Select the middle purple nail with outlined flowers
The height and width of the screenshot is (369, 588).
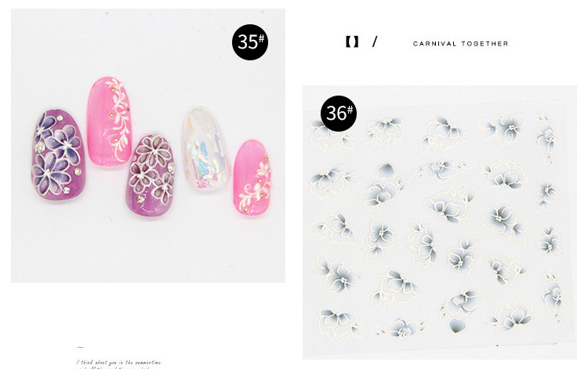click(151, 175)
